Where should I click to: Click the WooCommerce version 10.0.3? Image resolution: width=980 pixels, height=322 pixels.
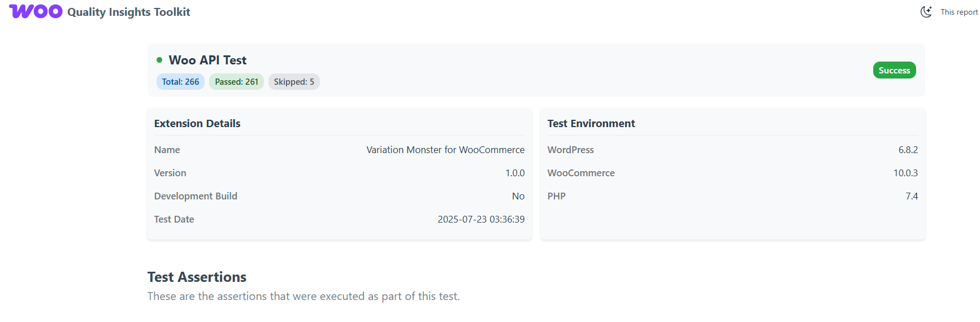point(905,173)
